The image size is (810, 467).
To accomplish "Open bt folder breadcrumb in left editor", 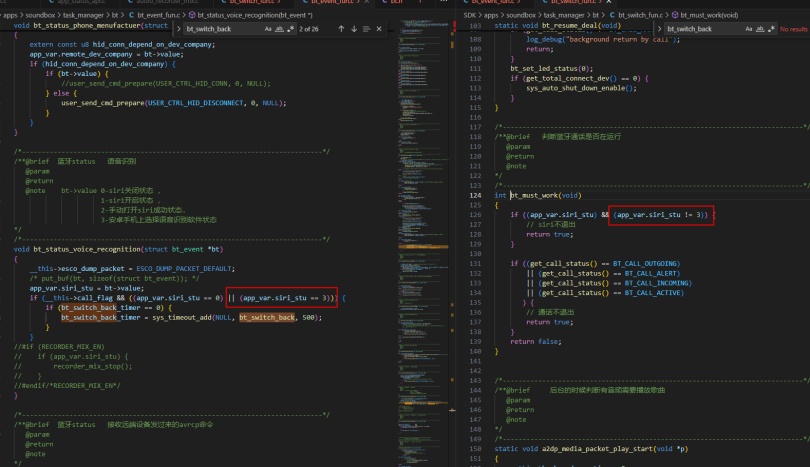I will coord(115,15).
